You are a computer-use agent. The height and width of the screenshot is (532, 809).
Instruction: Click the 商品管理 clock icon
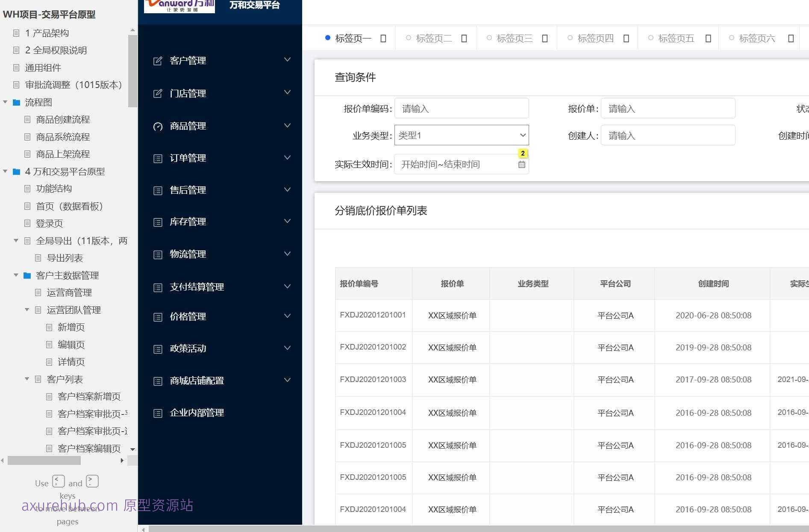pyautogui.click(x=158, y=126)
